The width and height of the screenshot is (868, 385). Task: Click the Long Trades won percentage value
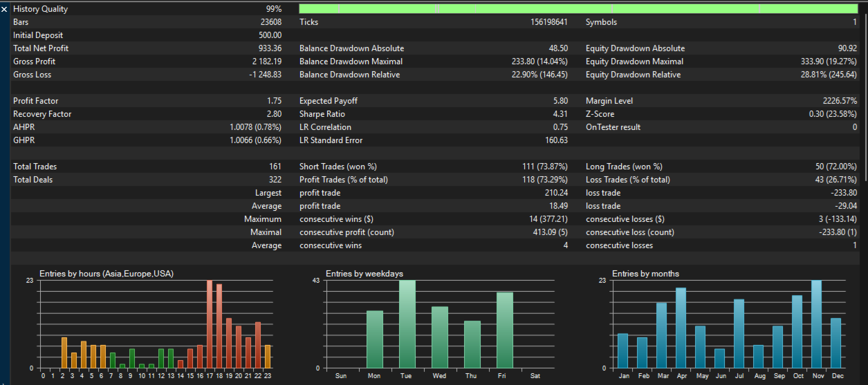836,167
